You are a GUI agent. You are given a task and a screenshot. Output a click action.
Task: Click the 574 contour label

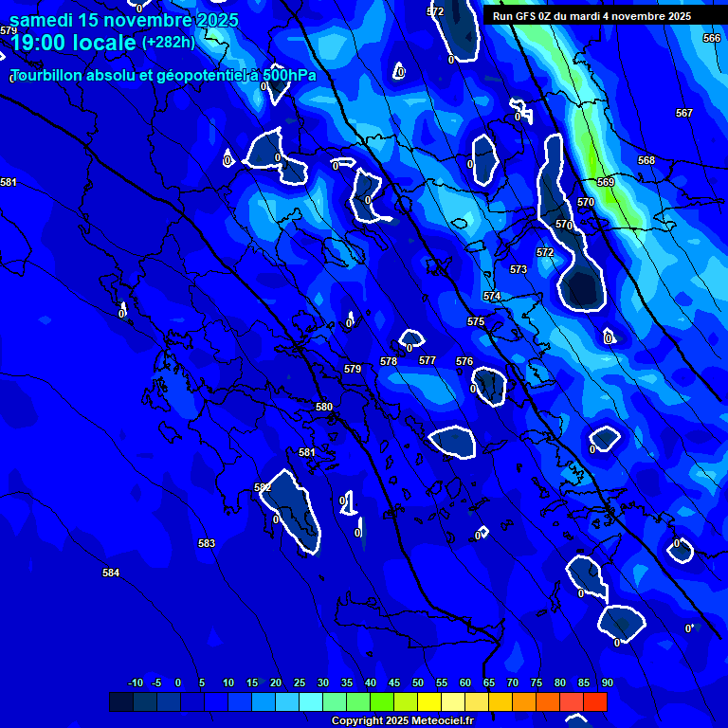tap(492, 297)
